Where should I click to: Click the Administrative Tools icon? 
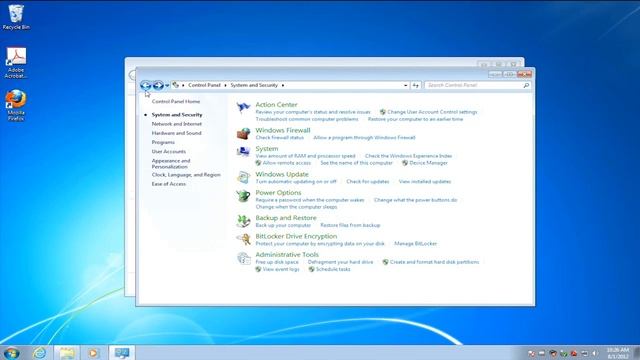pyautogui.click(x=243, y=258)
